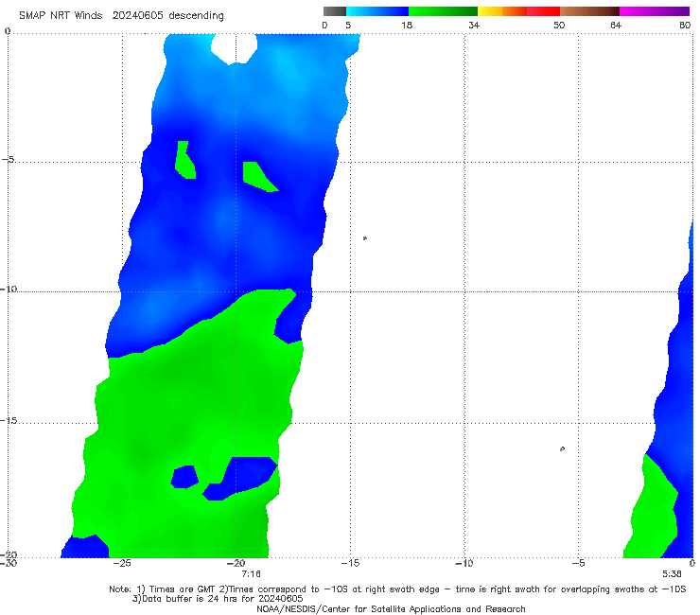Image resolution: width=700 pixels, height=615 pixels.
Task: Click the NOAA/NESDIS credit line
Action: point(391,609)
